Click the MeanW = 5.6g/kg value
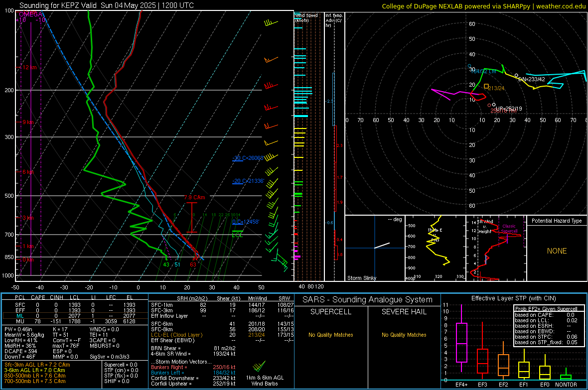This screenshot has width=588, height=390. point(24,335)
